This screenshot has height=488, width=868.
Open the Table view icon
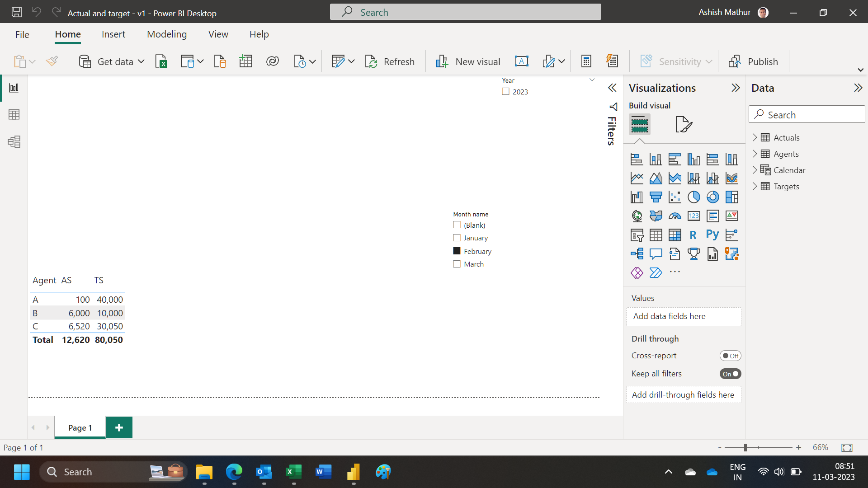coord(14,115)
